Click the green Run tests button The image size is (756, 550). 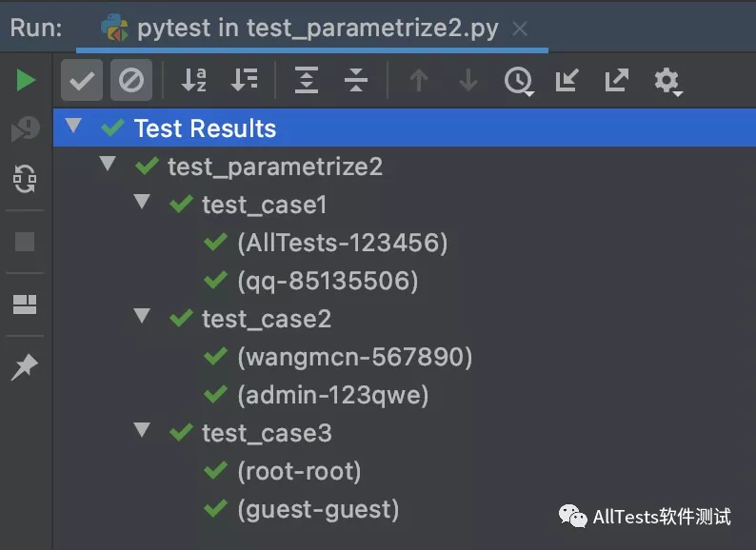point(26,81)
